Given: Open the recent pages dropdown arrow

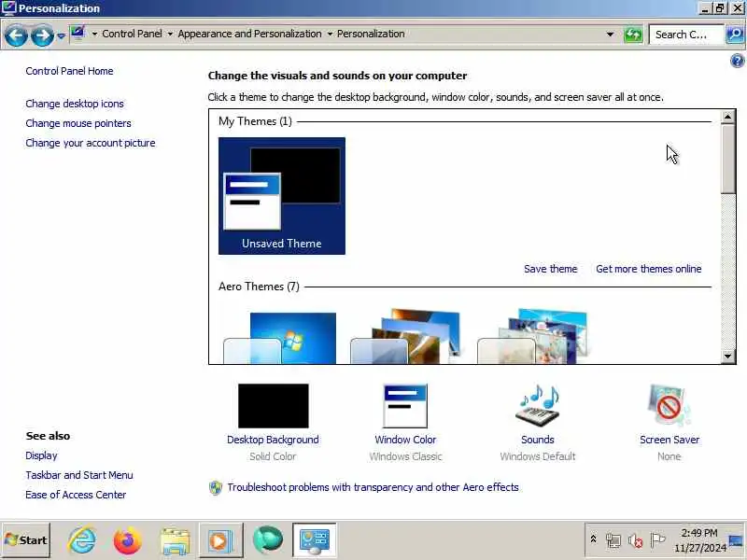Looking at the screenshot, I should (x=61, y=35).
